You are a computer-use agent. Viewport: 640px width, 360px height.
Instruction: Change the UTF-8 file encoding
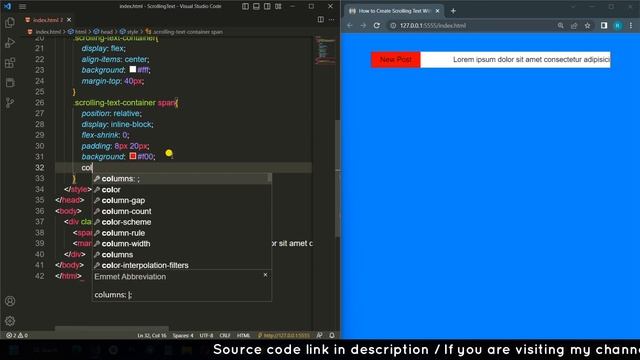(x=206, y=336)
